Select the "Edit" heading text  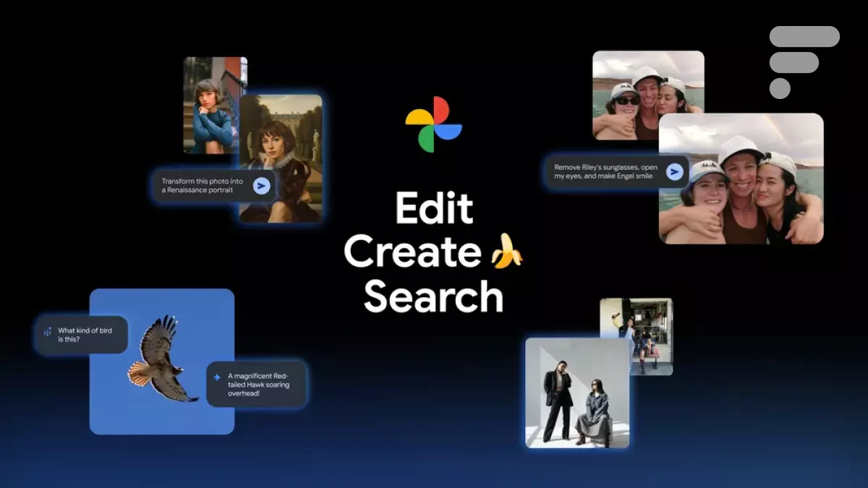click(434, 210)
